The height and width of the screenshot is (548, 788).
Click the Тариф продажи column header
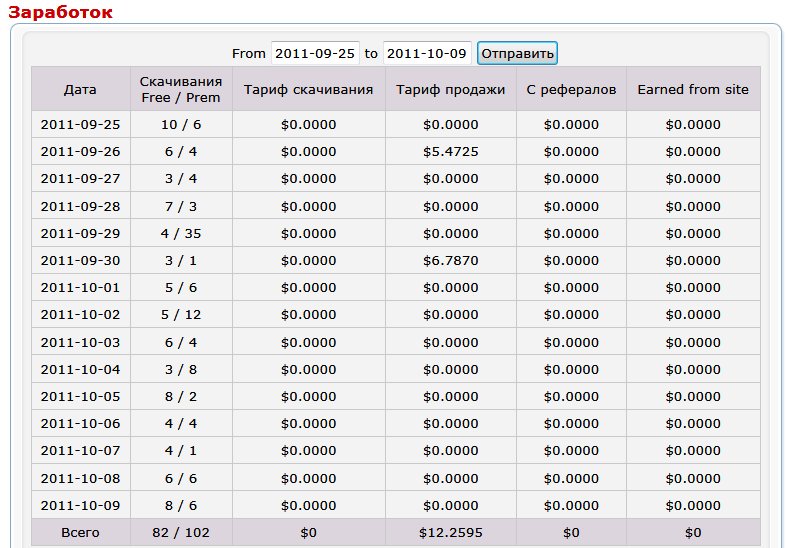(450, 89)
